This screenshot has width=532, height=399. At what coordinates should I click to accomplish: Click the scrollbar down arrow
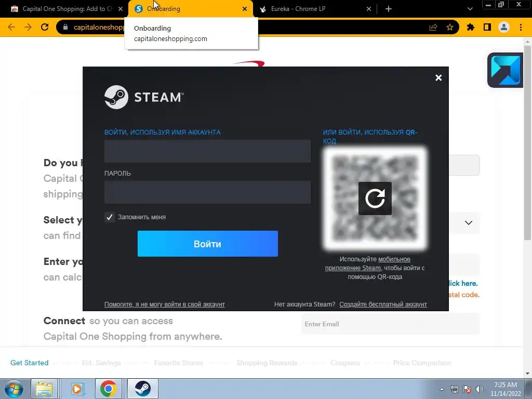click(528, 374)
